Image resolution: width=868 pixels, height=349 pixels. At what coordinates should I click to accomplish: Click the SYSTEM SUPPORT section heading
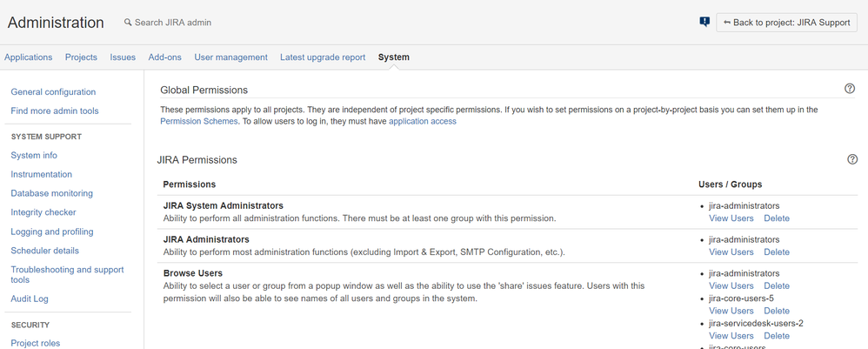(x=46, y=137)
